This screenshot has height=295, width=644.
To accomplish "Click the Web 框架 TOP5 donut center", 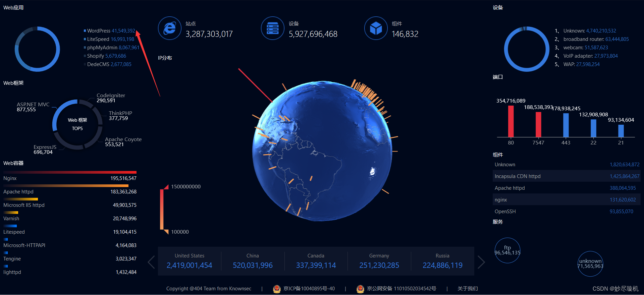I will coord(77,124).
